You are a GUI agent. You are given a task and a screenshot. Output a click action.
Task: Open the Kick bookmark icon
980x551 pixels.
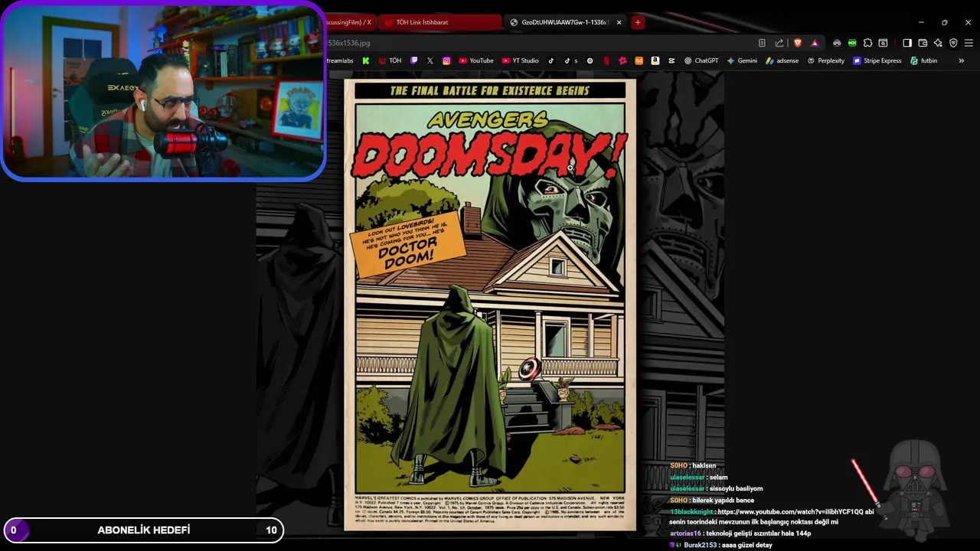(366, 60)
